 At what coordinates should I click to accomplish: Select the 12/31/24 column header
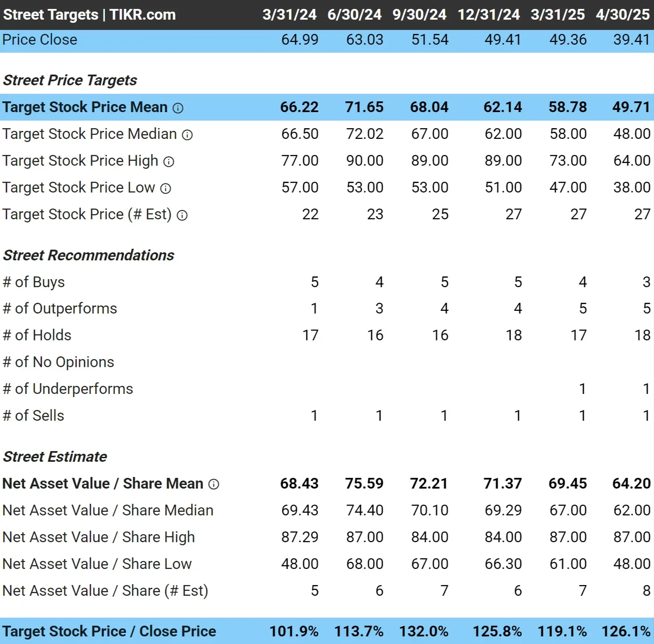click(489, 14)
